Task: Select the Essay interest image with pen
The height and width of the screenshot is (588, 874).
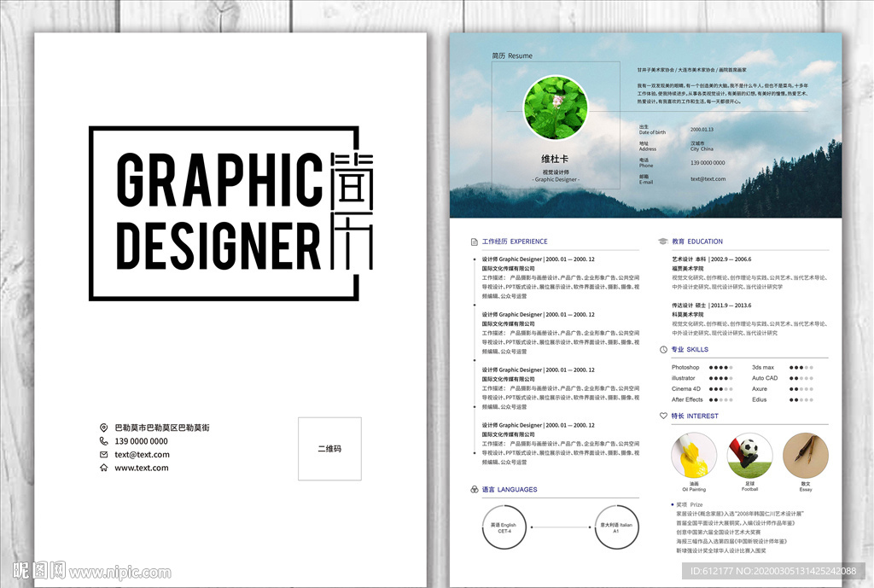Action: coord(806,456)
